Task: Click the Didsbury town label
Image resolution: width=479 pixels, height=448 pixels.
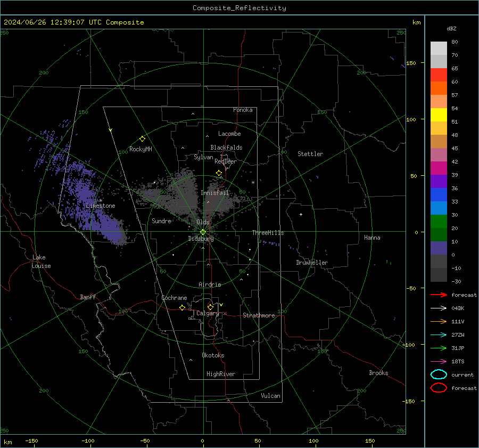Action: (201, 239)
